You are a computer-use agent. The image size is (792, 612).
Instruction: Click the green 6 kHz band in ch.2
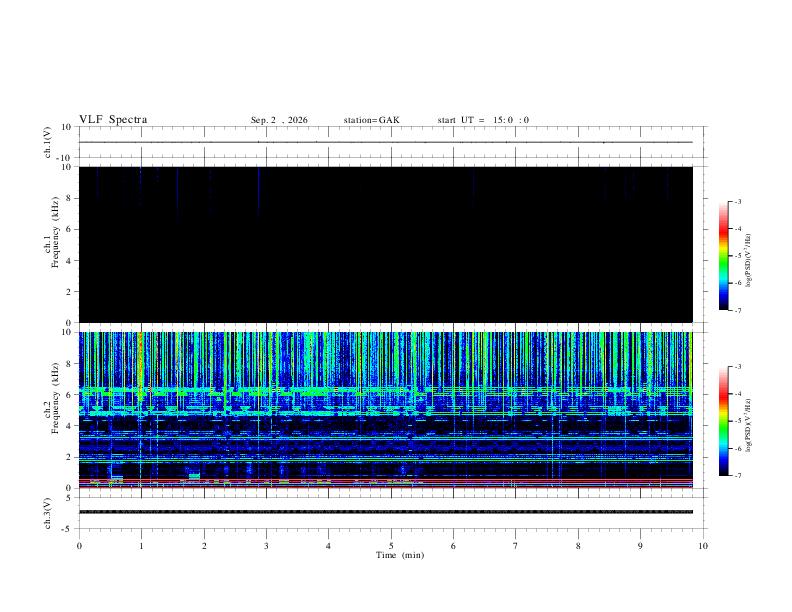point(386,390)
